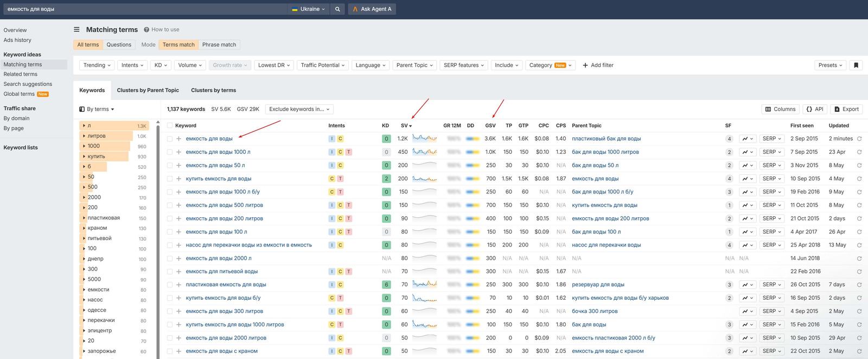Click the trend chart icon for емкость для воды
The height and width of the screenshot is (359, 868).
coord(748,139)
